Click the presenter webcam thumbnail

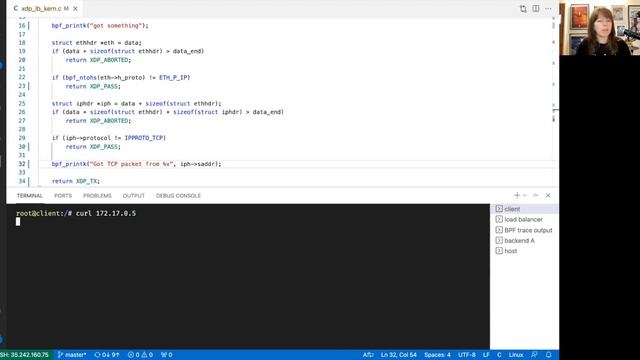[600, 28]
